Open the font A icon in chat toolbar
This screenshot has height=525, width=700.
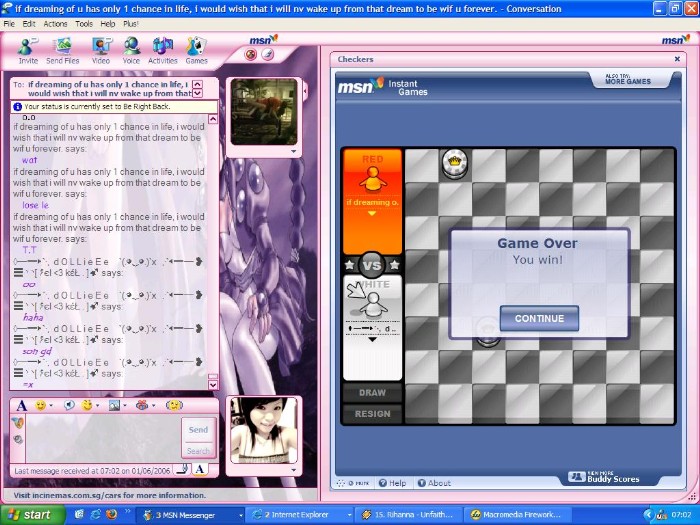pyautogui.click(x=21, y=405)
